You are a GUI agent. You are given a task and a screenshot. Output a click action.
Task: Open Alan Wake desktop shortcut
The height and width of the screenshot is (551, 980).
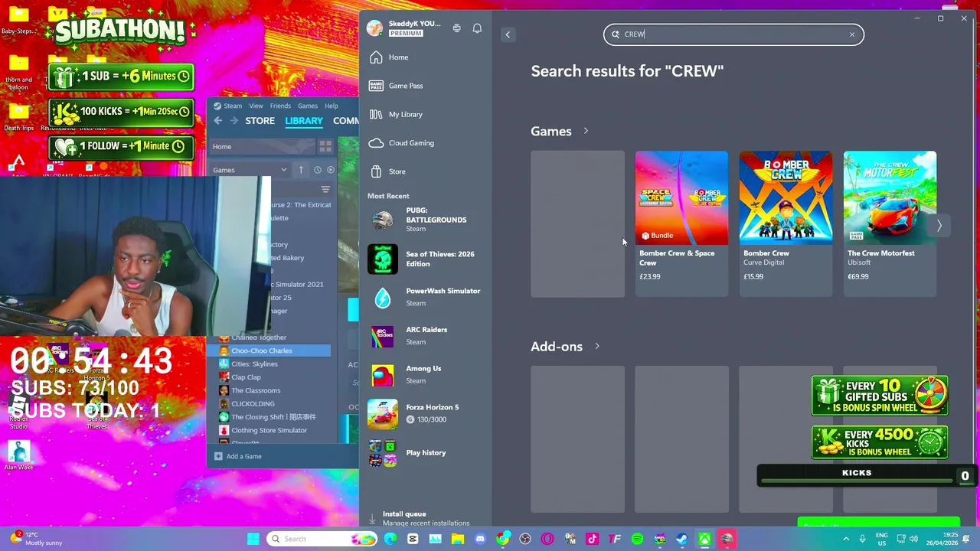point(18,455)
